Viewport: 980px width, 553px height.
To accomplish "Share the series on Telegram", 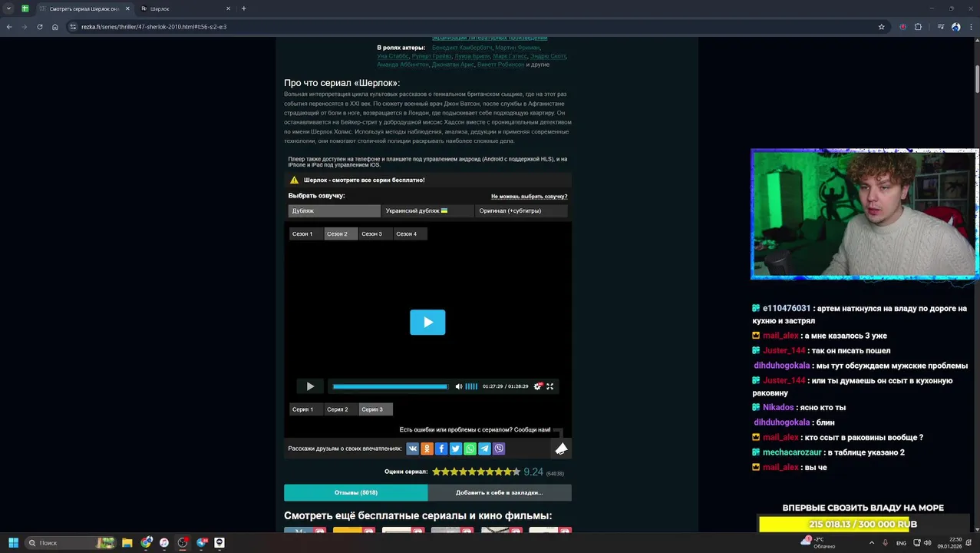I will 484,449.
